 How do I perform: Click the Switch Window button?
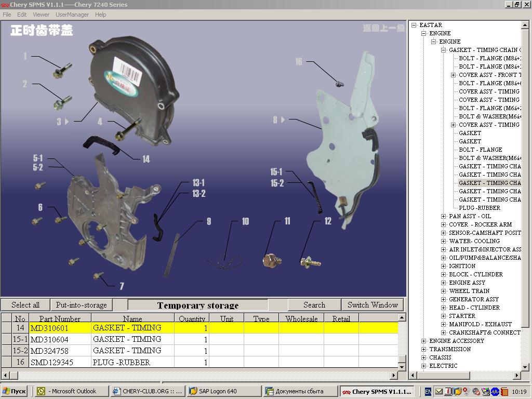pos(373,304)
